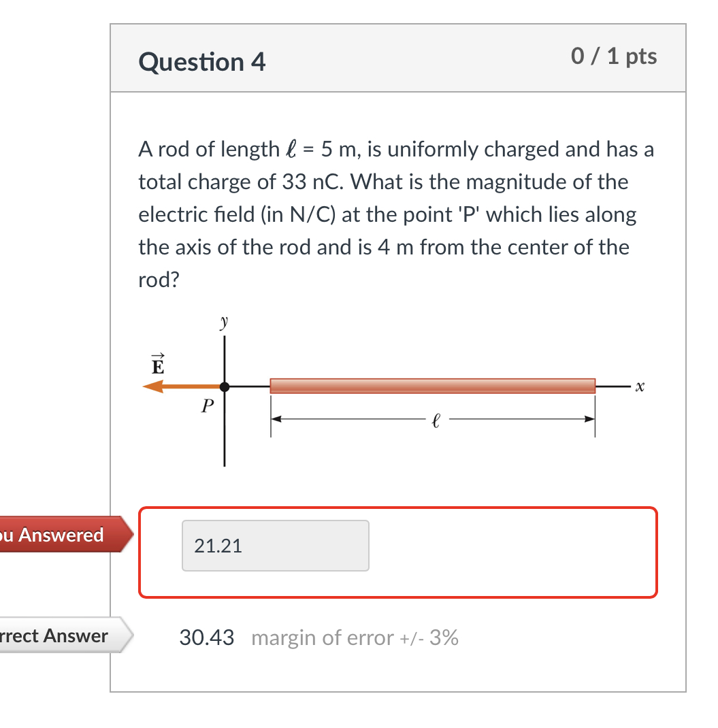718x728 pixels.
Task: Click the x-axis label in the diagram
Action: (638, 386)
